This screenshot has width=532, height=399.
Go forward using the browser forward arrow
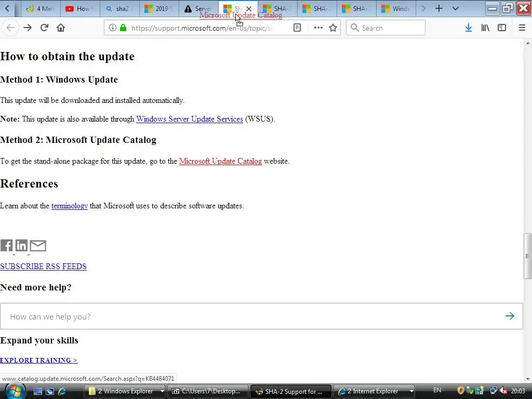click(x=28, y=28)
